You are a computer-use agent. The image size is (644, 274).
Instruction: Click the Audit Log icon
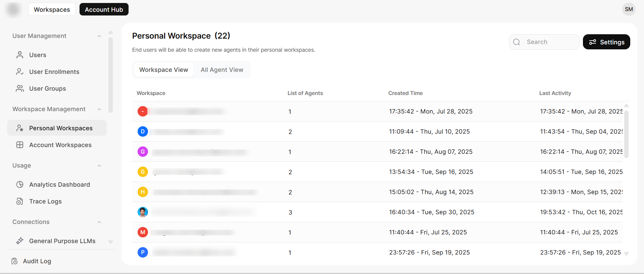[x=14, y=261]
